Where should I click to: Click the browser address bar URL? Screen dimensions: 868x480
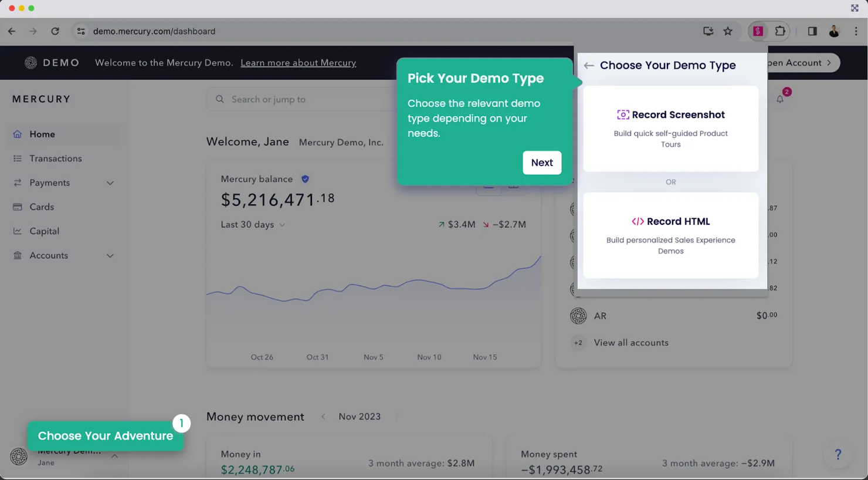click(x=154, y=31)
